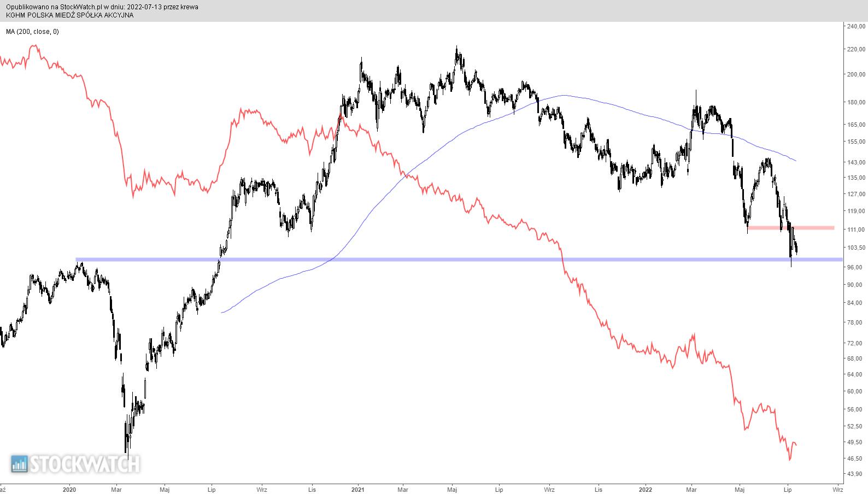Click the Maj label after 2020
The image size is (868, 494).
point(165,490)
